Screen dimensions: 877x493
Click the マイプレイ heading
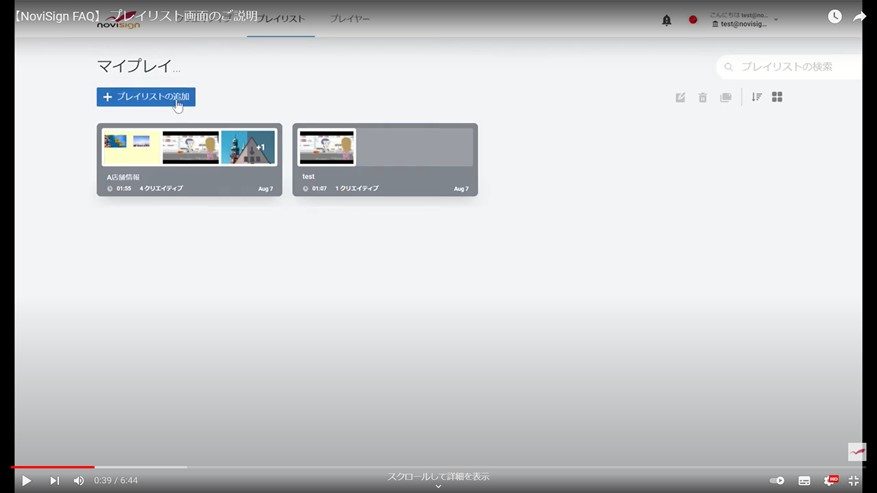(x=139, y=66)
